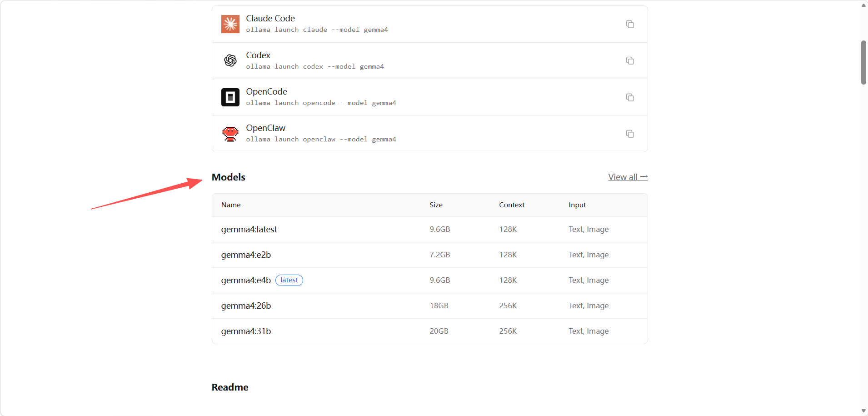Screen dimensions: 868x416
Task: Click the Context column header
Action: [512, 205]
